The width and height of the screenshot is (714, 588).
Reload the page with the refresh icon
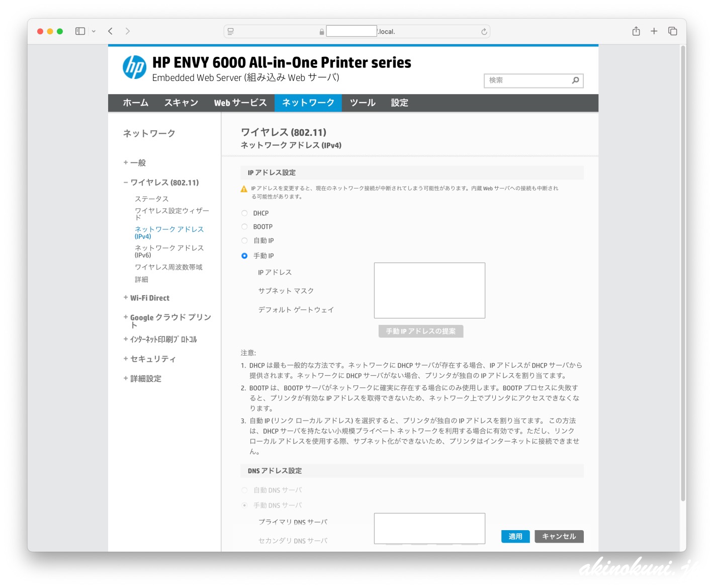pyautogui.click(x=484, y=32)
